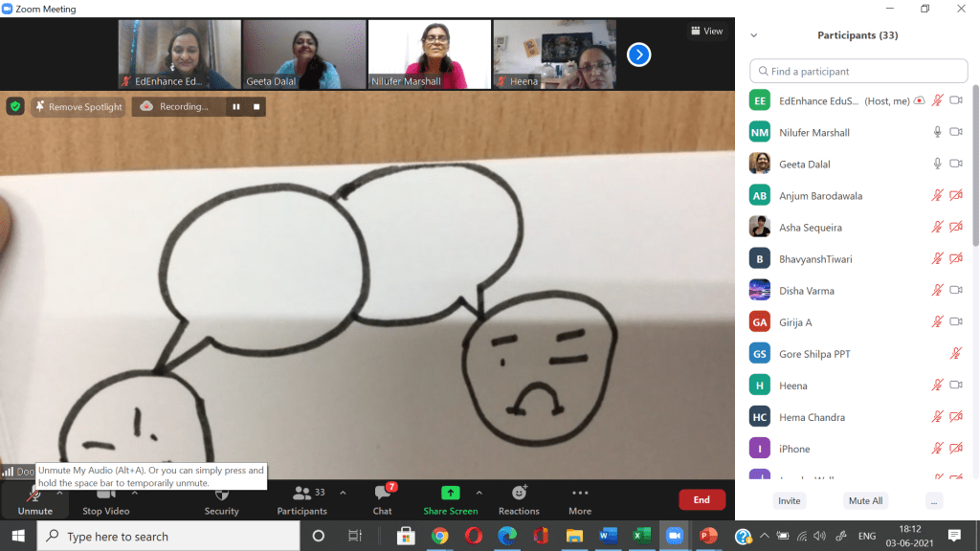This screenshot has width=980, height=551.
Task: Click the Invite button
Action: (790, 500)
